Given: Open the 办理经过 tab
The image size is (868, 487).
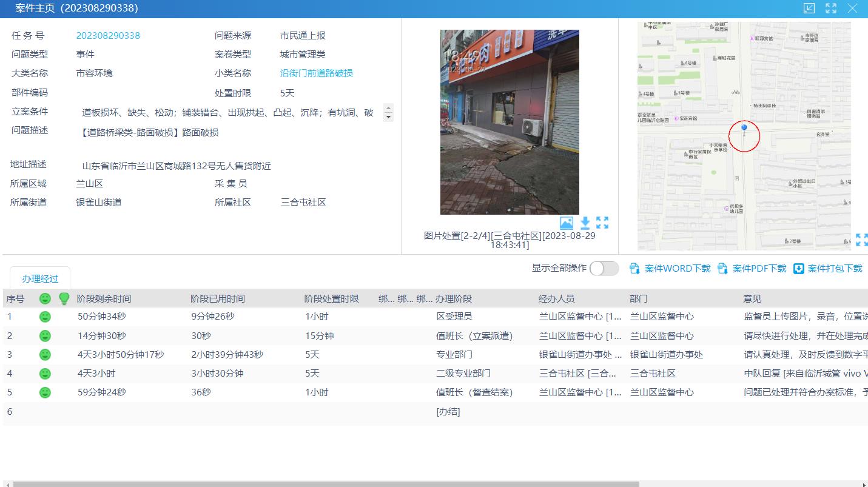Looking at the screenshot, I should [40, 278].
